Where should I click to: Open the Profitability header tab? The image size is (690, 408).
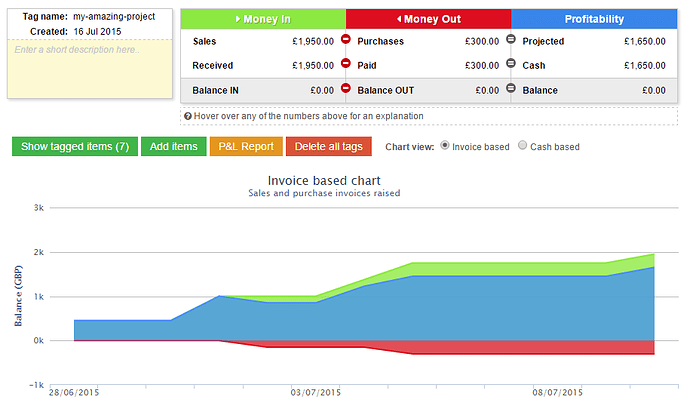pos(593,19)
